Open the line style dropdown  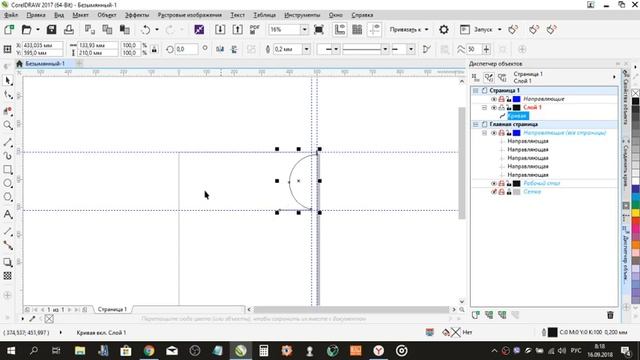click(x=385, y=49)
